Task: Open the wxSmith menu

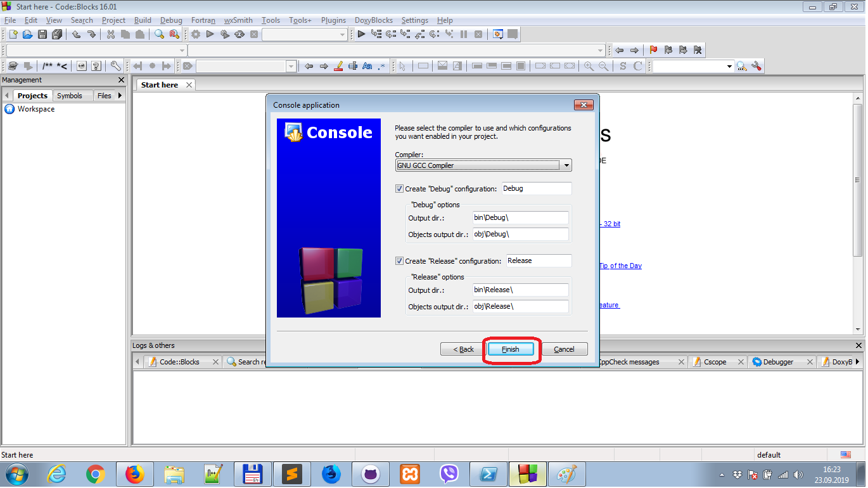Action: pos(238,20)
